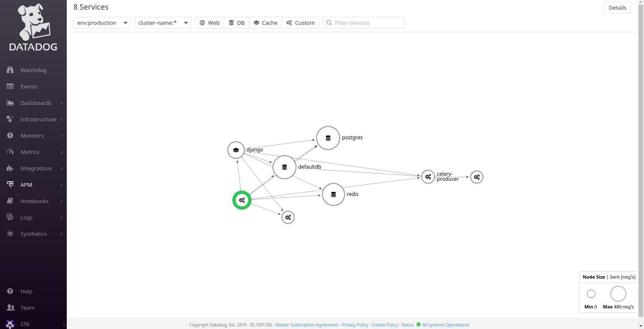Click the Infrastructure sidebar icon
Image resolution: width=644 pixels, height=329 pixels.
10,119
